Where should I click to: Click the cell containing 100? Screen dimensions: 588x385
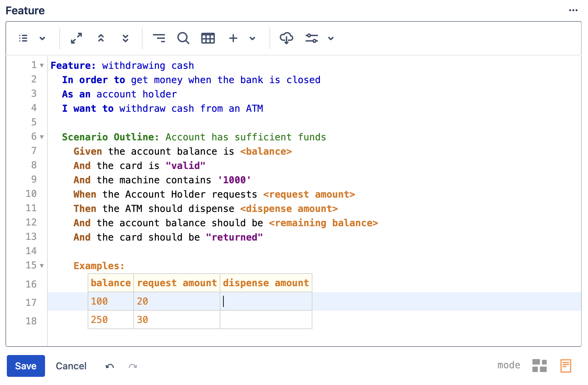tap(111, 301)
